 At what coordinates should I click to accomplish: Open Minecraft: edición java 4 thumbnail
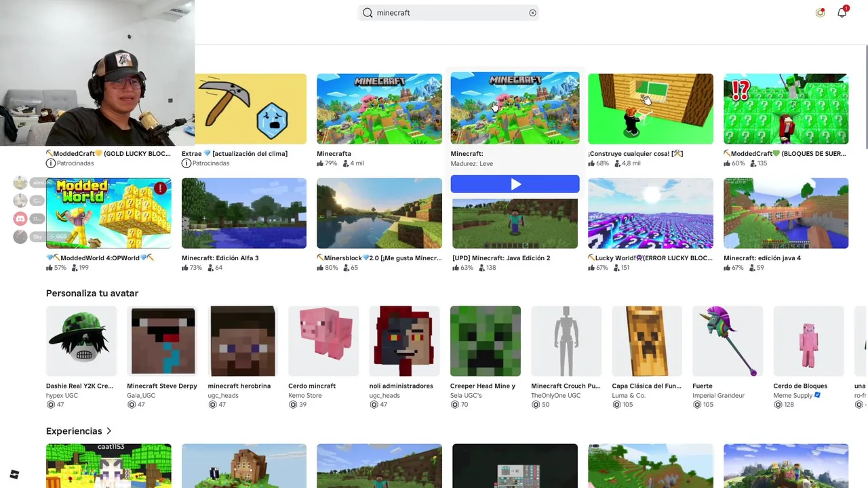786,213
